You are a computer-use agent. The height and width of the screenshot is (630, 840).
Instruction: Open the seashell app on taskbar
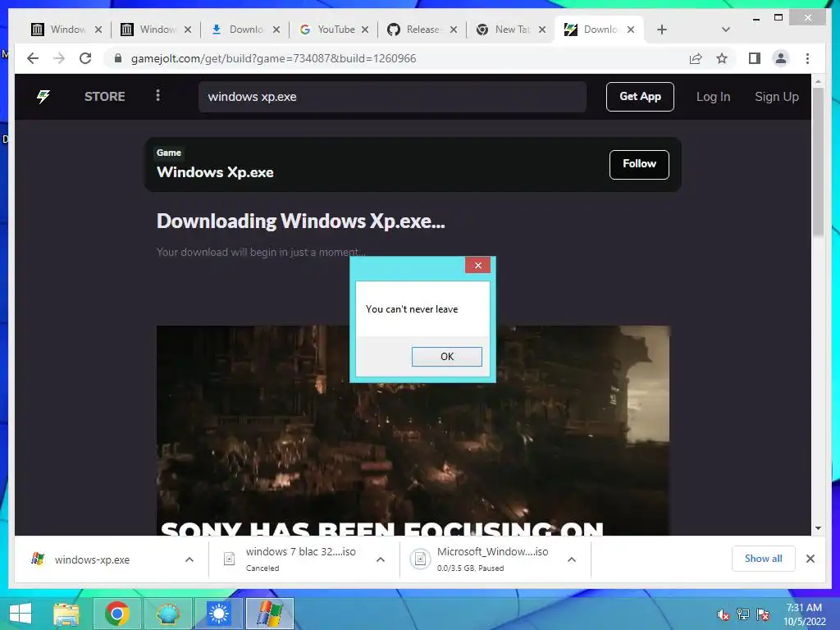(x=167, y=614)
